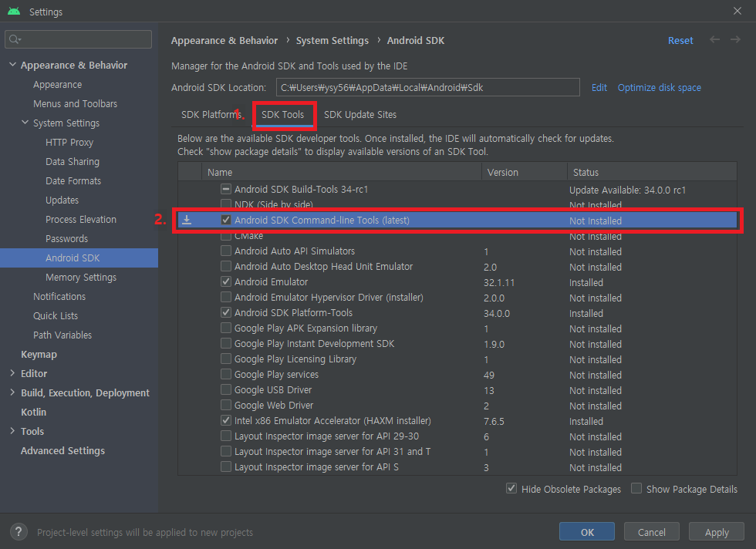Click the OK button
This screenshot has width=756, height=549.
click(x=587, y=532)
